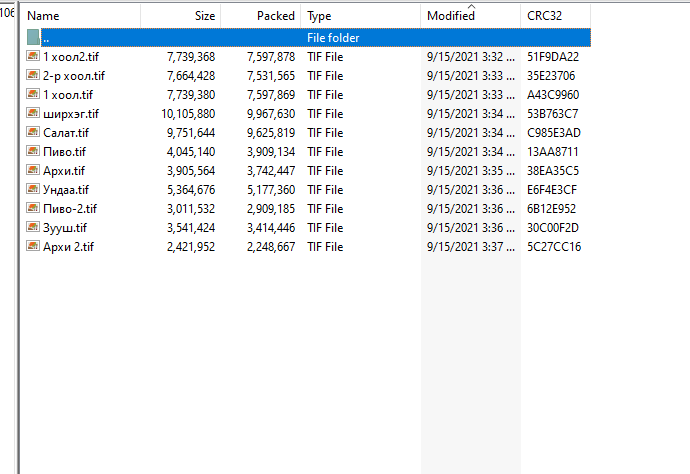Image resolution: width=690 pixels, height=474 pixels.
Task: Click the 1 хоол.tif file name
Action: click(x=68, y=95)
